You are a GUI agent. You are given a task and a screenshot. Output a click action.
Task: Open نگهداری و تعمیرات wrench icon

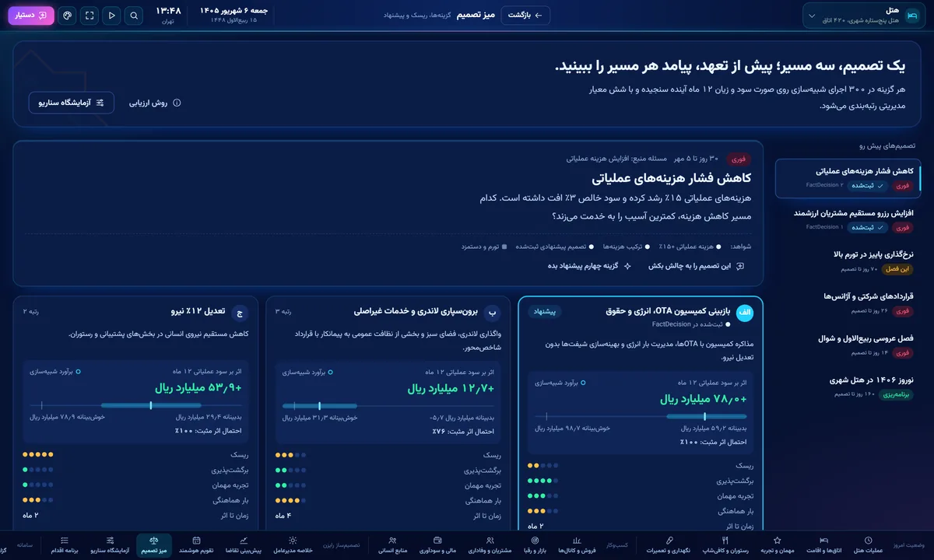click(670, 544)
